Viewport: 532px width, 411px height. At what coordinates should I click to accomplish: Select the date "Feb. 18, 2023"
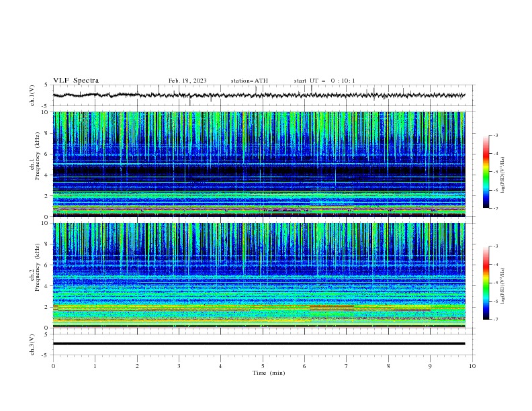187,81
